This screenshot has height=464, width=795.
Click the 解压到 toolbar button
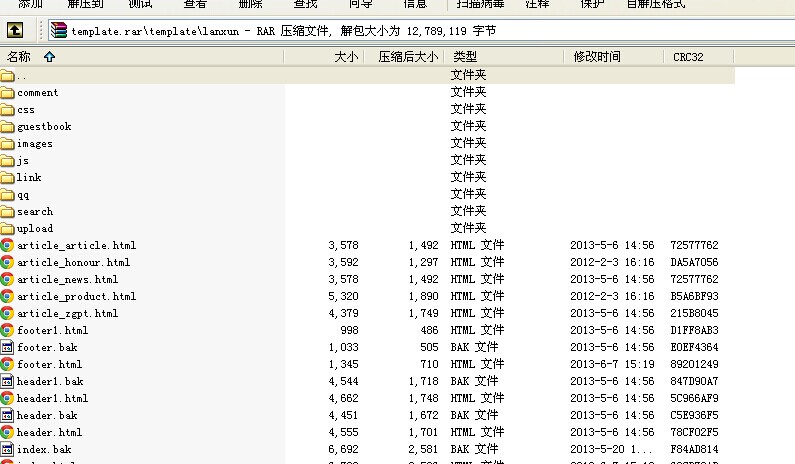coord(85,4)
